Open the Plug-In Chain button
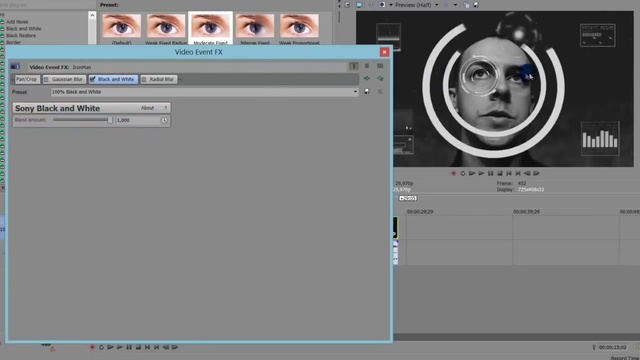640x360 pixels. (x=367, y=78)
